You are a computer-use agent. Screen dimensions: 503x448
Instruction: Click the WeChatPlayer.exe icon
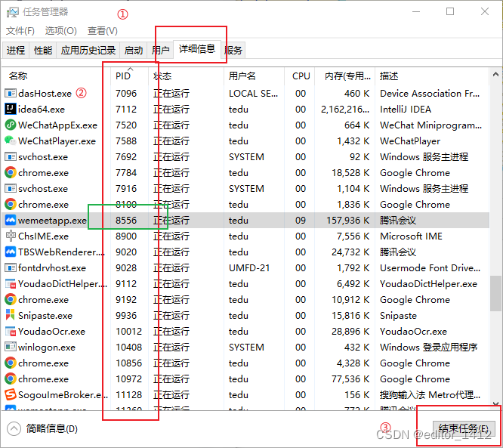[11, 141]
